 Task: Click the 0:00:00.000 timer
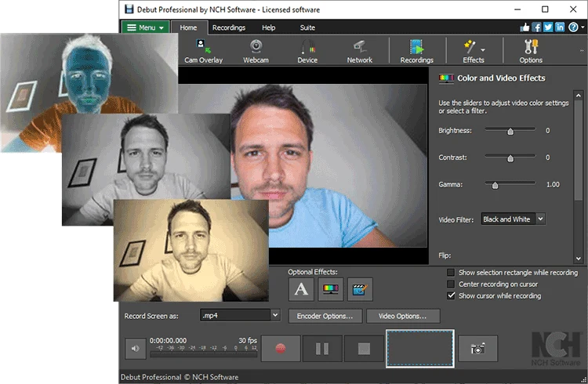pyautogui.click(x=168, y=340)
